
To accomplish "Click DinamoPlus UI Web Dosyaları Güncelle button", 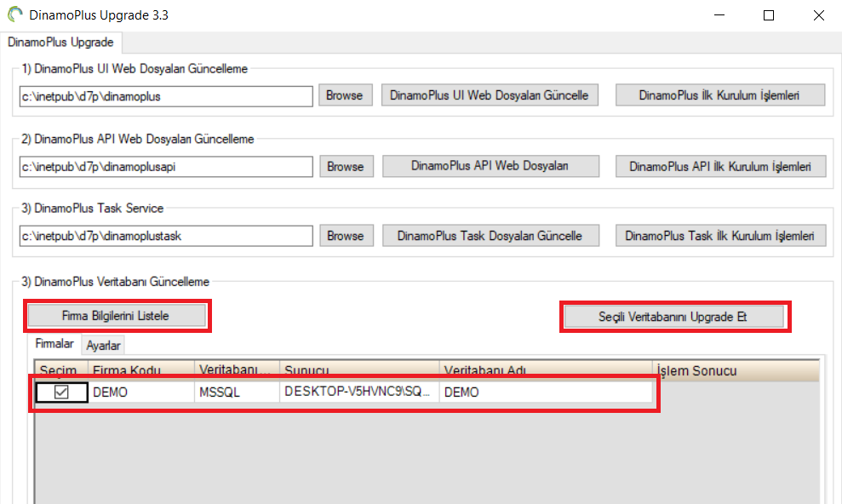I will [490, 95].
